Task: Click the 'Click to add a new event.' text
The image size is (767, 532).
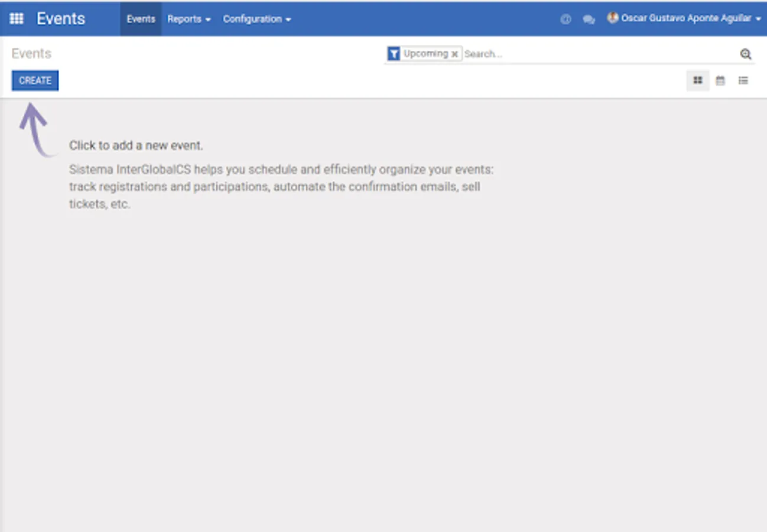Action: pyautogui.click(x=136, y=145)
